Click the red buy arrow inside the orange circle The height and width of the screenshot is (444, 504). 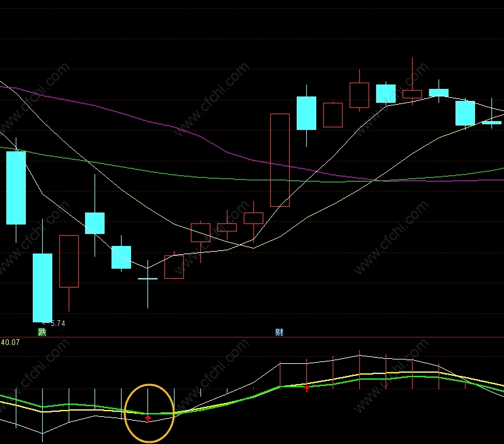[148, 419]
